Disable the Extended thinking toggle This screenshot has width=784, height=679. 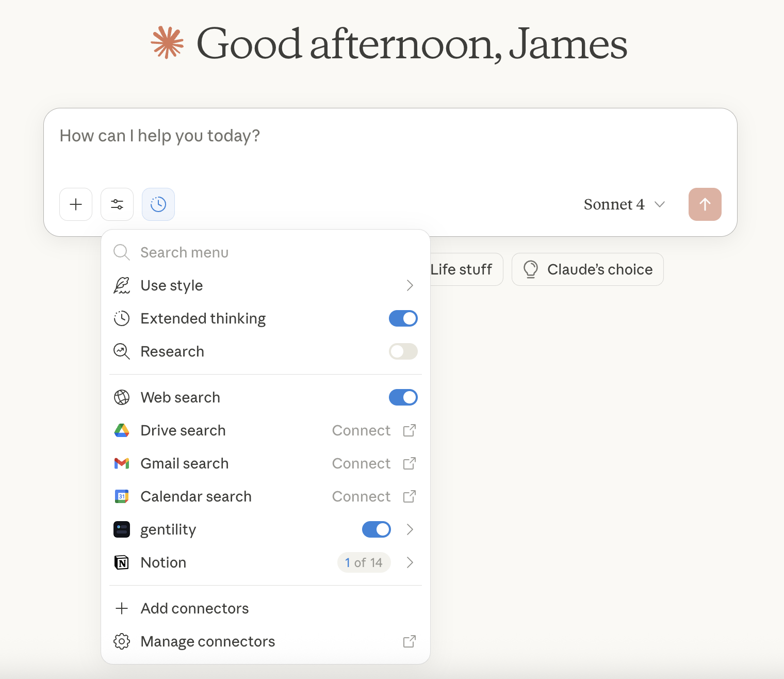click(x=403, y=318)
